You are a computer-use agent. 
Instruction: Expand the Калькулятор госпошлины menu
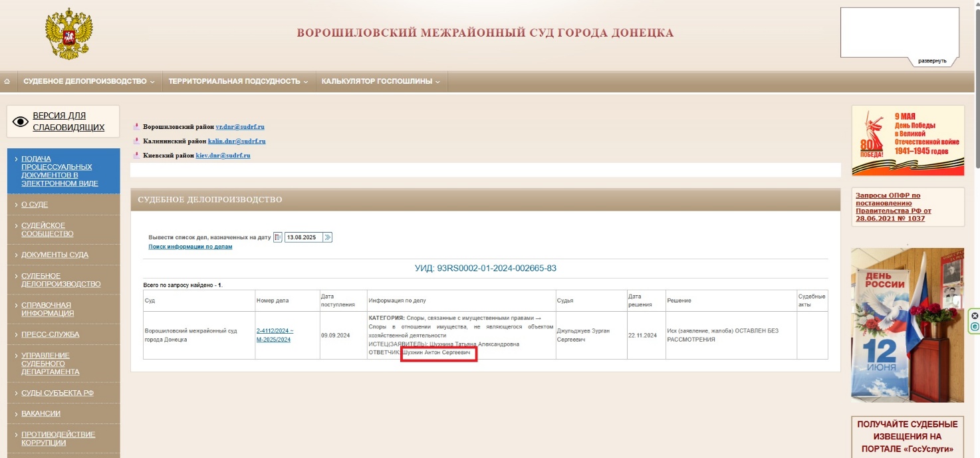click(381, 81)
